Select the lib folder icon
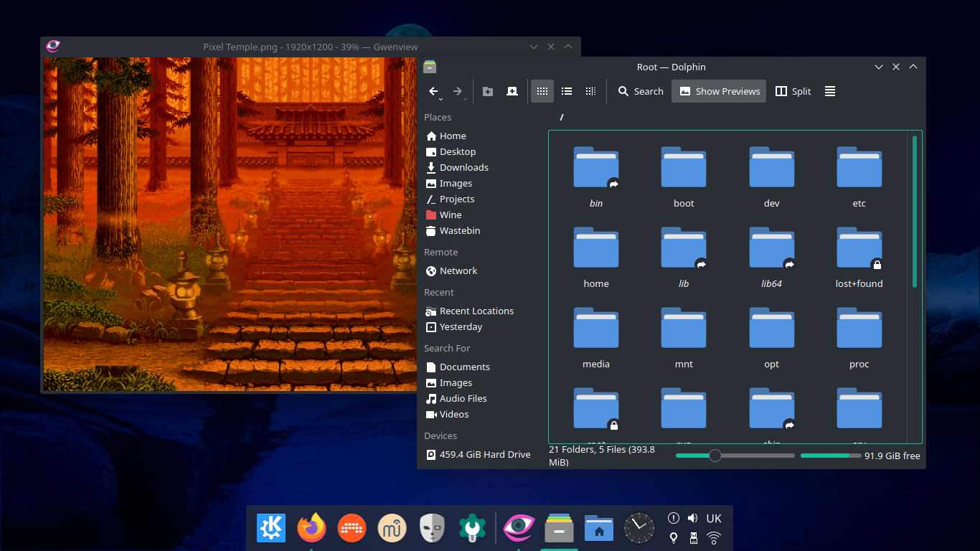The height and width of the screenshot is (551, 980). (x=684, y=248)
